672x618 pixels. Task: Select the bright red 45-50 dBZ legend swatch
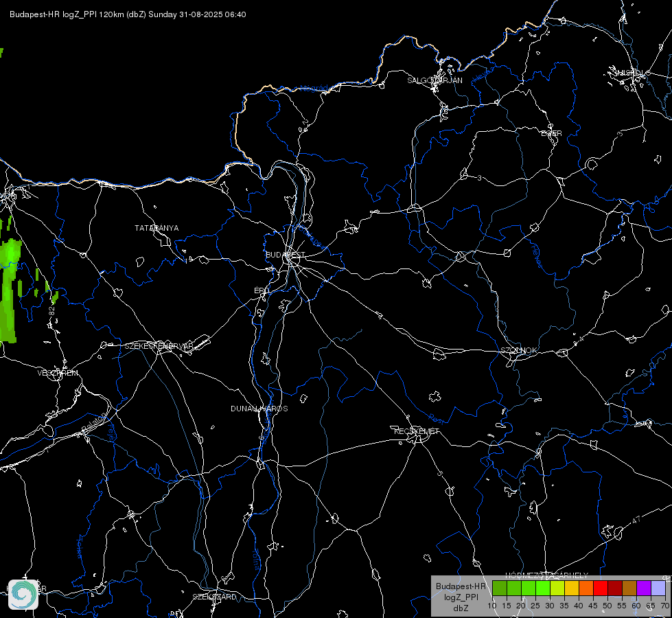(601, 588)
